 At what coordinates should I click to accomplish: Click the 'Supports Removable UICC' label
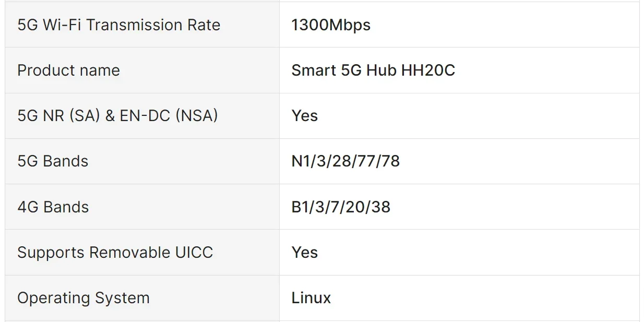pos(115,253)
